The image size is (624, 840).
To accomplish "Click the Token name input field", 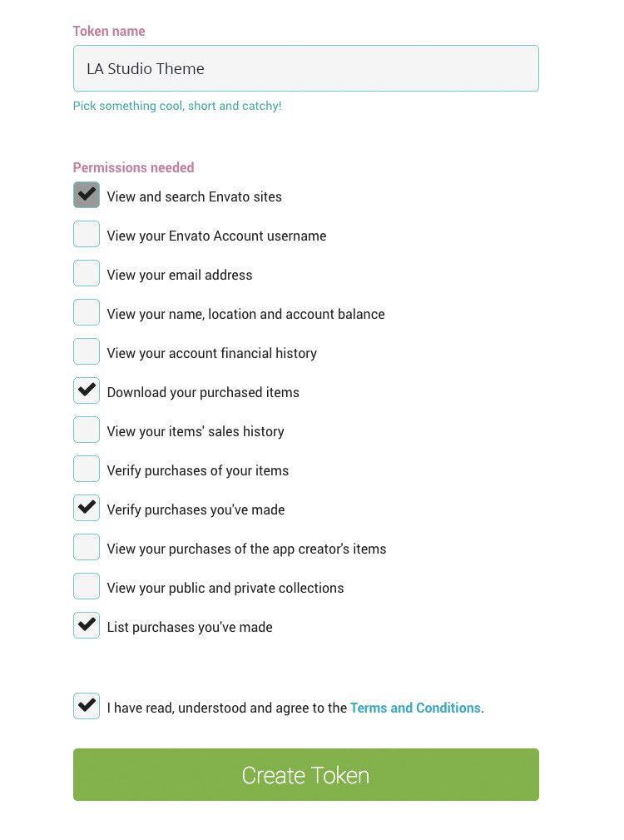I will (305, 68).
